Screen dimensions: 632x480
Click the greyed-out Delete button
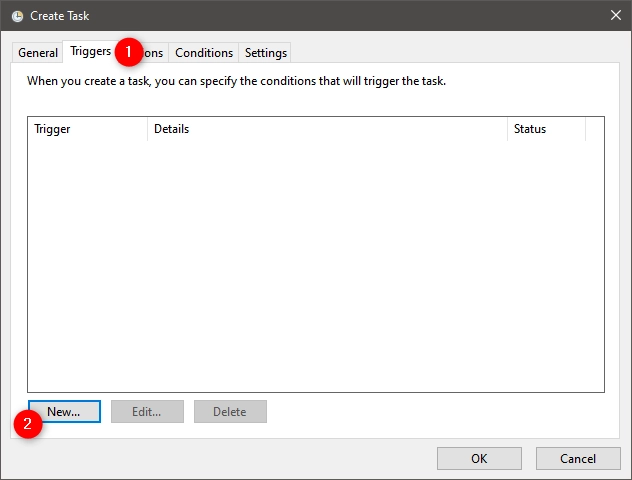tap(230, 411)
